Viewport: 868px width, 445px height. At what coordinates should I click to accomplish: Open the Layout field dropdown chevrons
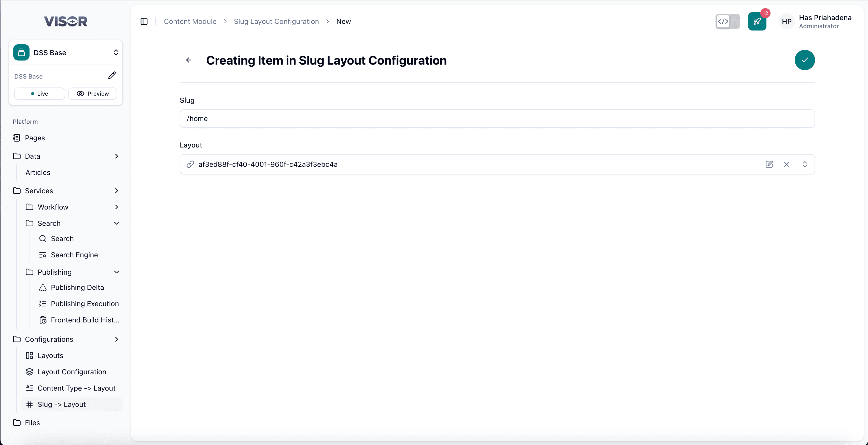tap(804, 164)
